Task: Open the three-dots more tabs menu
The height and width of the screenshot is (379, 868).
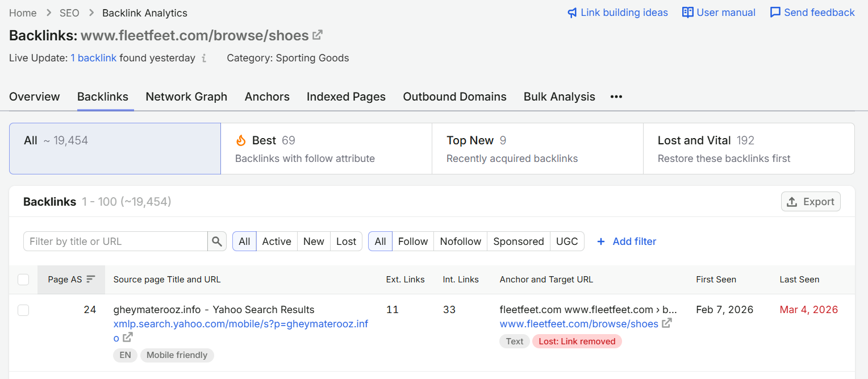Action: pyautogui.click(x=616, y=97)
